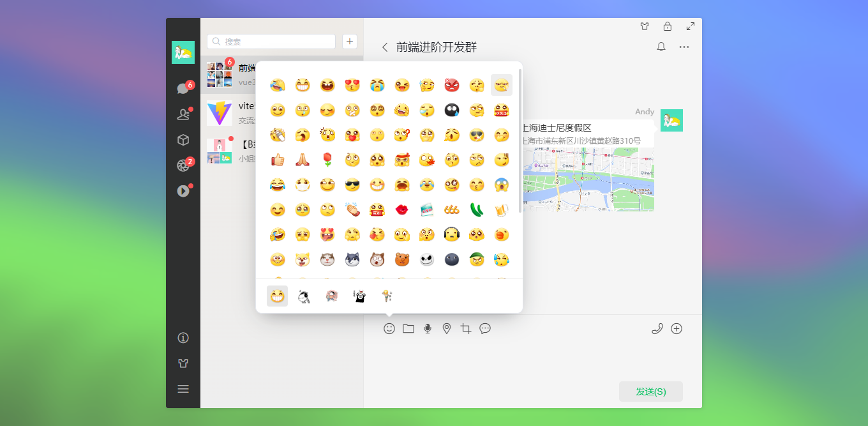Start a call with the phone icon

pos(657,328)
